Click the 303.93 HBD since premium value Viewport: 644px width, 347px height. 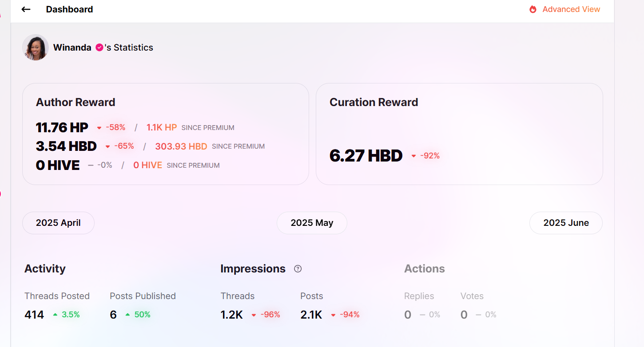pyautogui.click(x=181, y=146)
